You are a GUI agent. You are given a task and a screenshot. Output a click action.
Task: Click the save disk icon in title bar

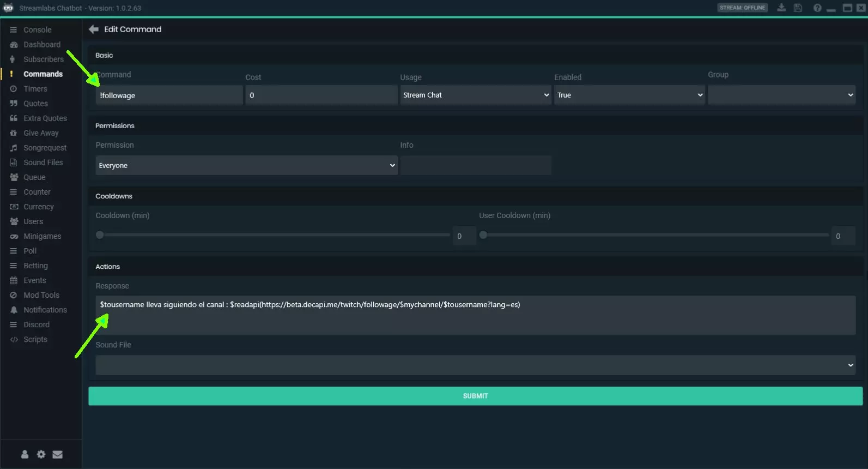(798, 8)
